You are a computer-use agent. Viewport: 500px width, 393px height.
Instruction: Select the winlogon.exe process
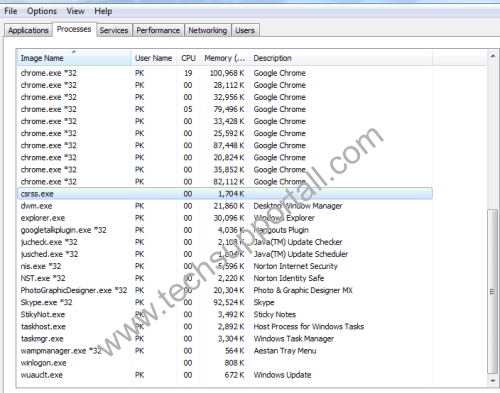225,363
